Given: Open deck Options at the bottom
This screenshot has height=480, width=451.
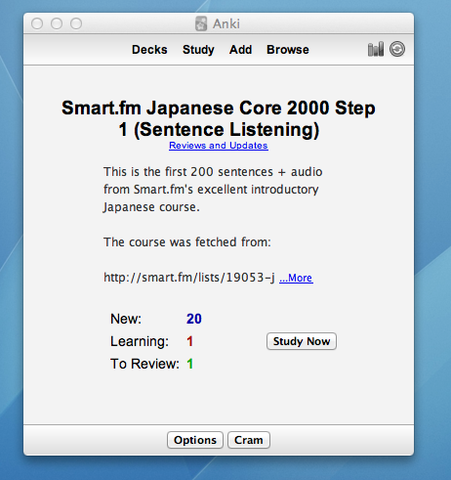Looking at the screenshot, I should click(195, 440).
